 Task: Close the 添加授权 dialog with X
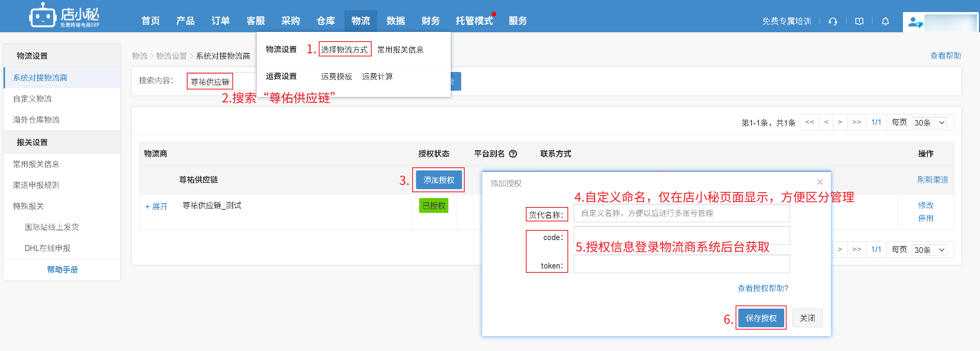click(x=820, y=182)
